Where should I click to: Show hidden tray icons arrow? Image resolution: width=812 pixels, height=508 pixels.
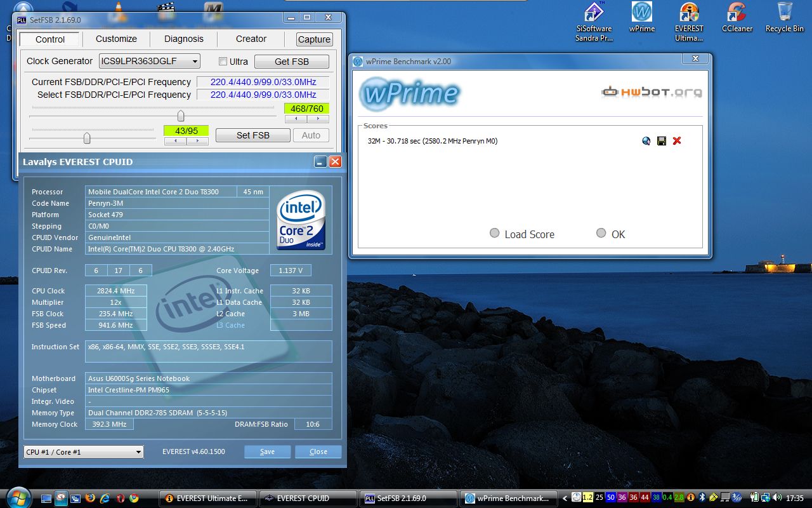(566, 498)
